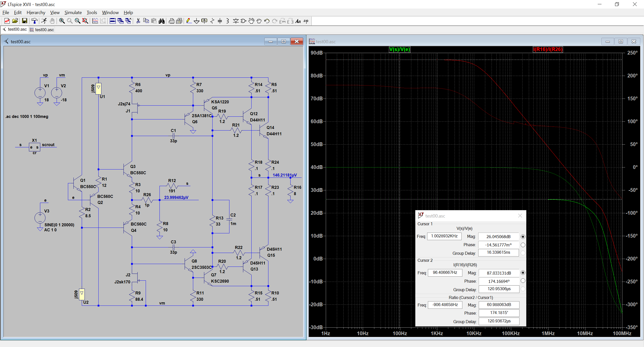
Task: Run the simulation with the running man icon
Action: 44,21
